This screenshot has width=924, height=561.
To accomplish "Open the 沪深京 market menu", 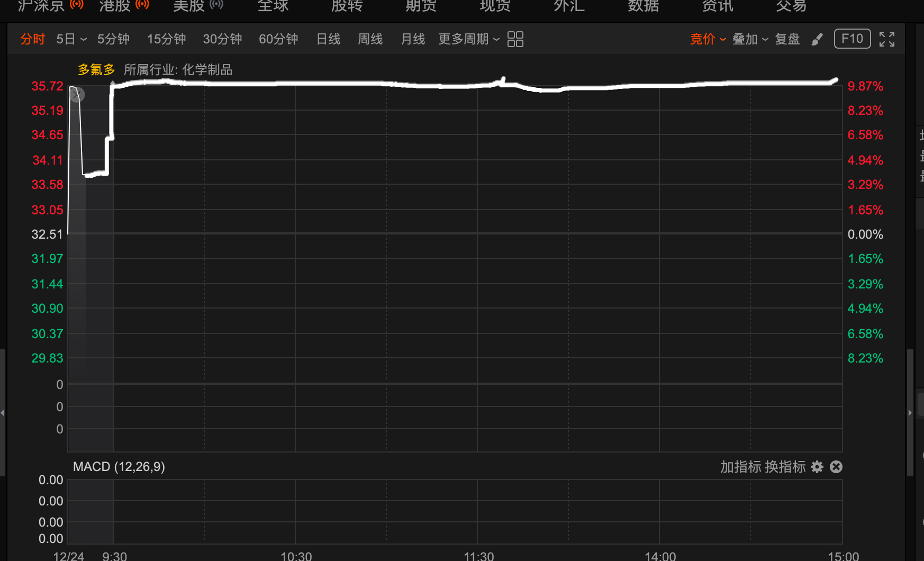I will pos(41,5).
